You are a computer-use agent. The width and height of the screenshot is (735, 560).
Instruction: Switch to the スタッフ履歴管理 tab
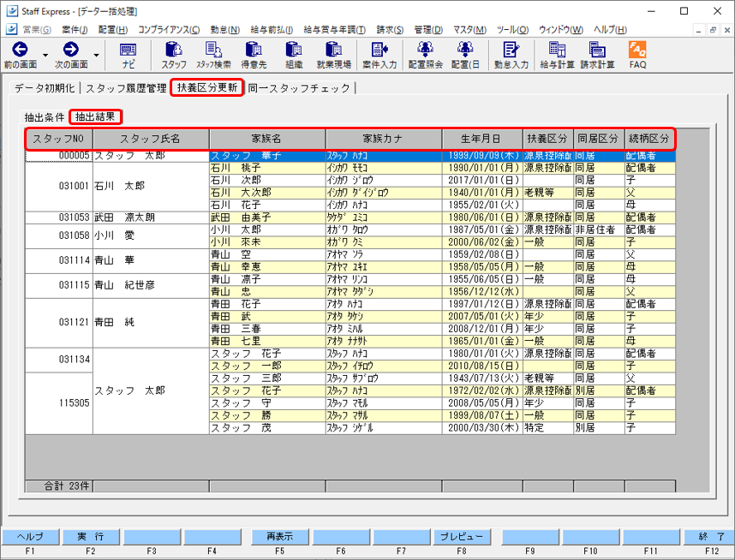126,88
